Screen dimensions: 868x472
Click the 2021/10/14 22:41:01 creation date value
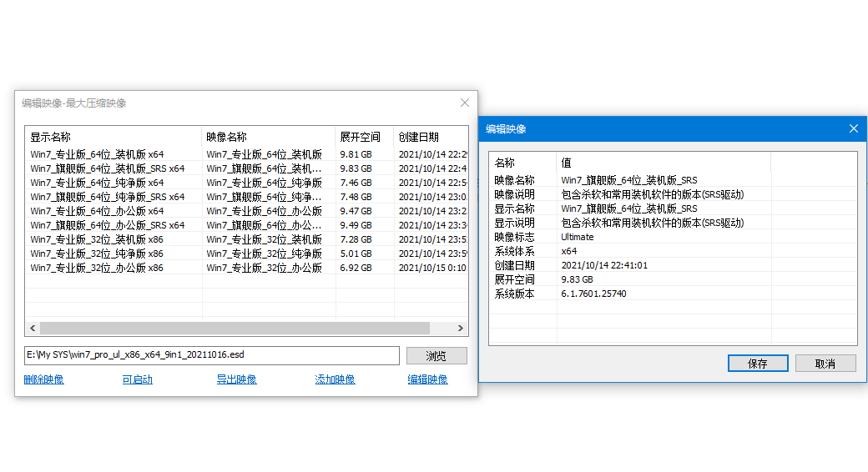(x=604, y=265)
